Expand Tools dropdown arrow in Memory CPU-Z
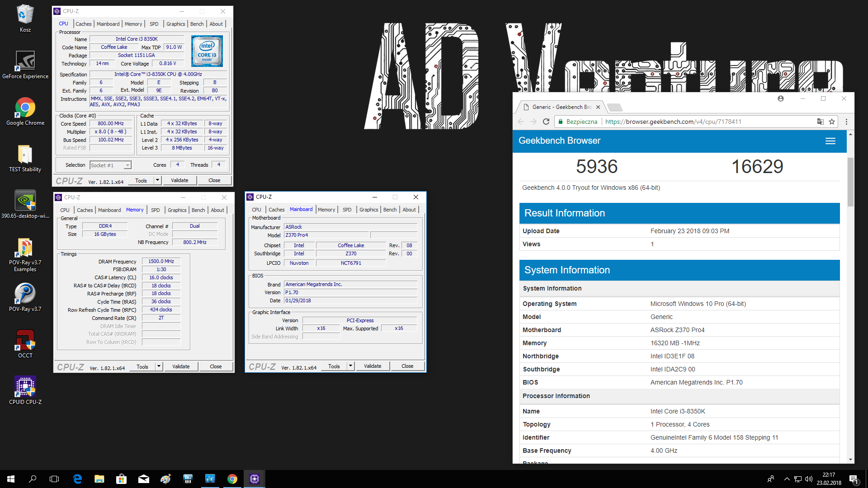The height and width of the screenshot is (488, 868). (159, 366)
